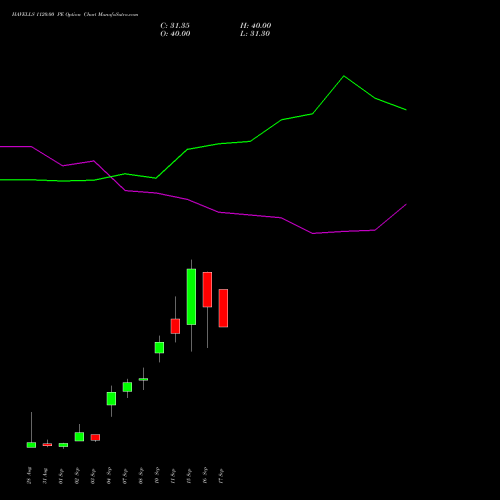Click the HAVELLS PE Option Chart title

(x=75, y=15)
